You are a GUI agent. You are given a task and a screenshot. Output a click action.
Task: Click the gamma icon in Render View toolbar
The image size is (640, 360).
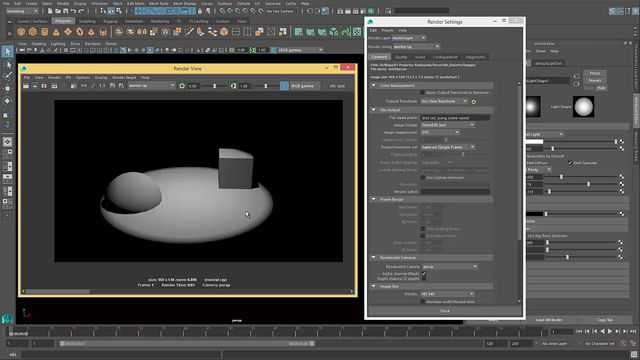pos(233,86)
